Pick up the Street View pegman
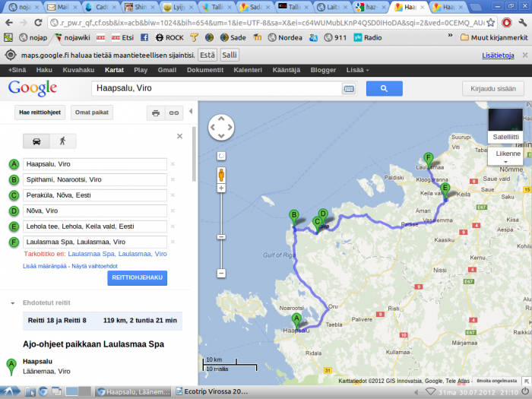 (x=221, y=174)
